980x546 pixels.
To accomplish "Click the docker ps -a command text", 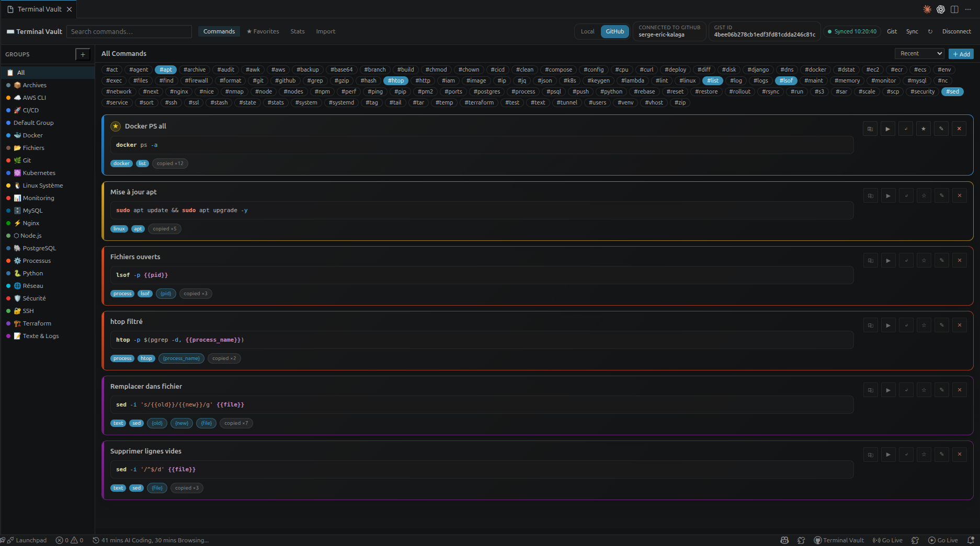I will pyautogui.click(x=136, y=145).
